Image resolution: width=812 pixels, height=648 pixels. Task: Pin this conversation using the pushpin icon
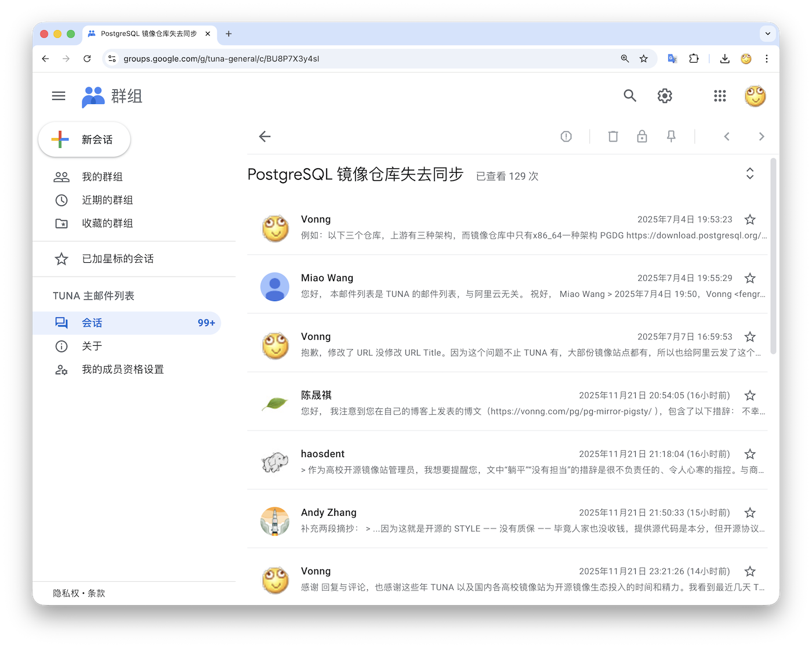pyautogui.click(x=671, y=136)
